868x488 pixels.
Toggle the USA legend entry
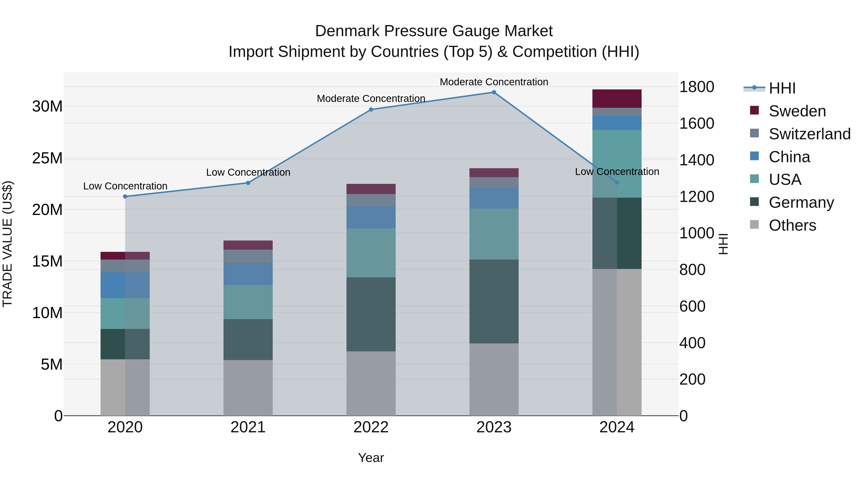point(775,180)
